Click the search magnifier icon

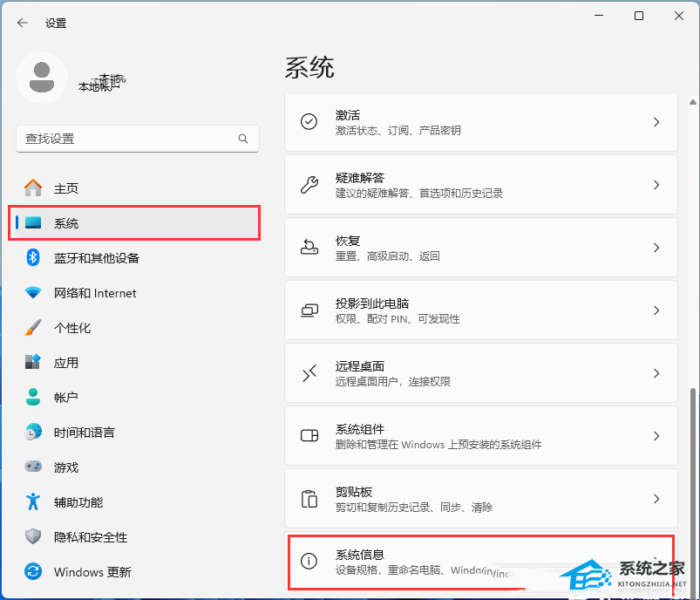pos(243,139)
